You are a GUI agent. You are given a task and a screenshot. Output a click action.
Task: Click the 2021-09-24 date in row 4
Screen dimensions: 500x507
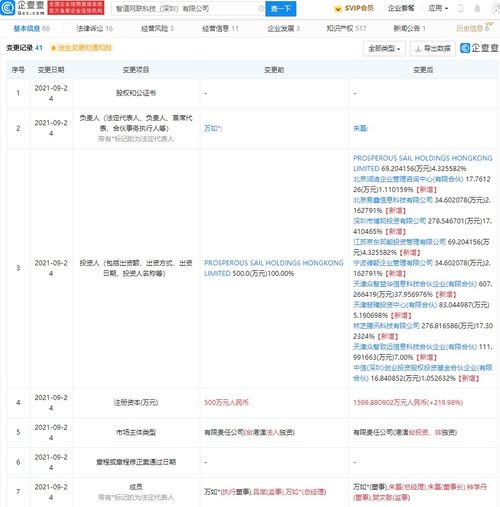point(51,403)
